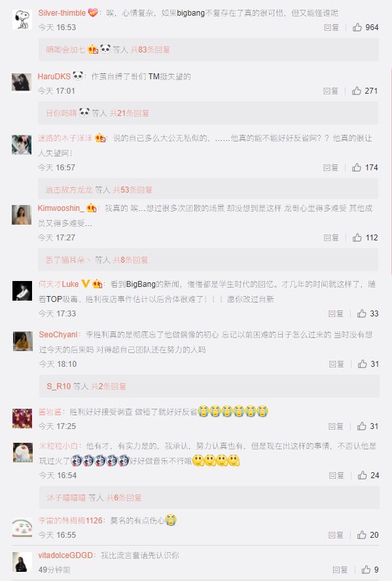Viewport: 392px width, 581px height.
Task: Click thumbs-up on HaruDKS comment
Action: (x=357, y=90)
